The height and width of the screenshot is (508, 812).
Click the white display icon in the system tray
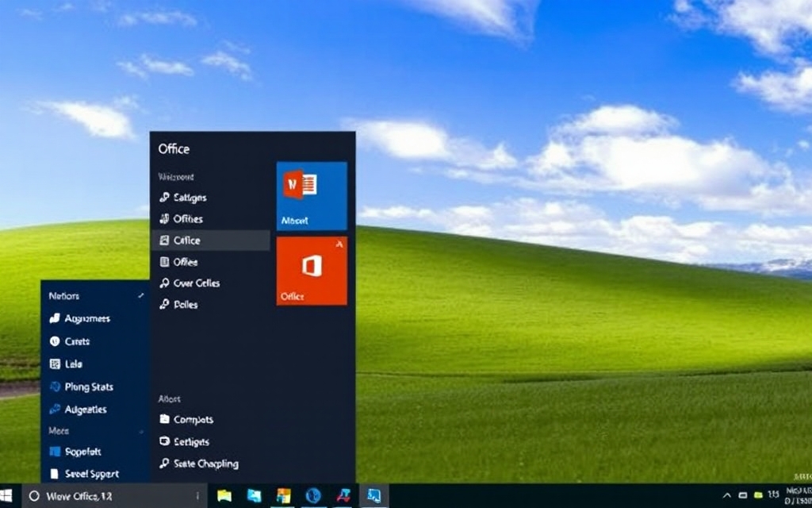742,495
